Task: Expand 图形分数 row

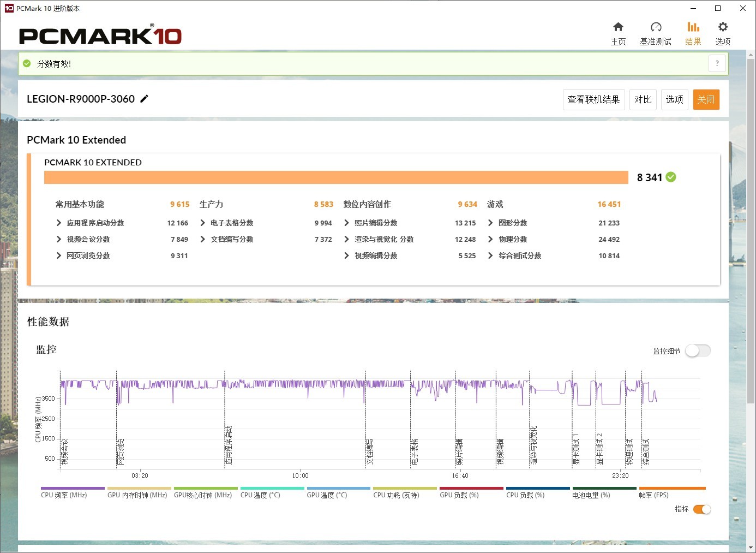Action: [x=491, y=223]
